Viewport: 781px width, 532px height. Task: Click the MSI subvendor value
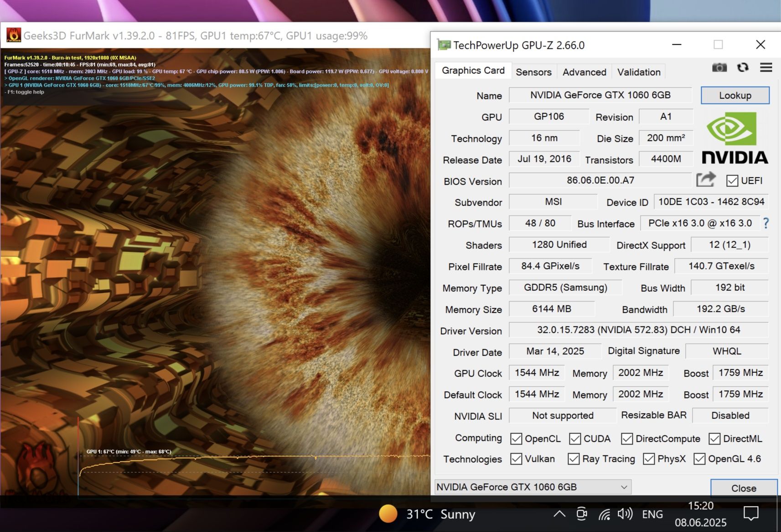(553, 201)
